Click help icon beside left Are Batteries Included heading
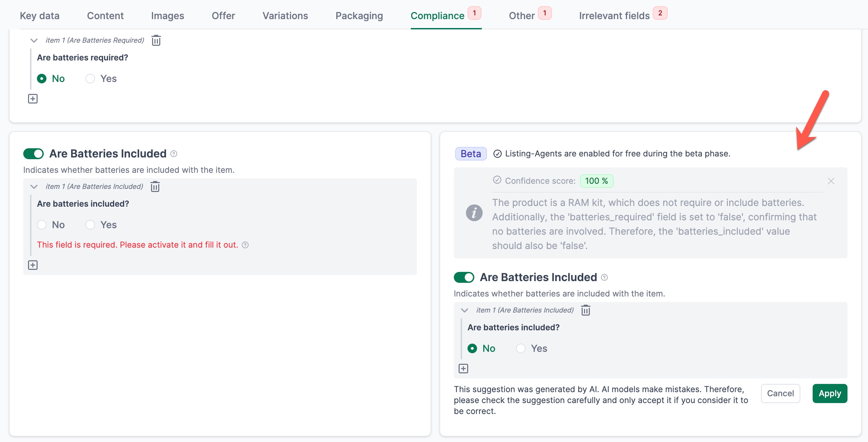 (174, 154)
